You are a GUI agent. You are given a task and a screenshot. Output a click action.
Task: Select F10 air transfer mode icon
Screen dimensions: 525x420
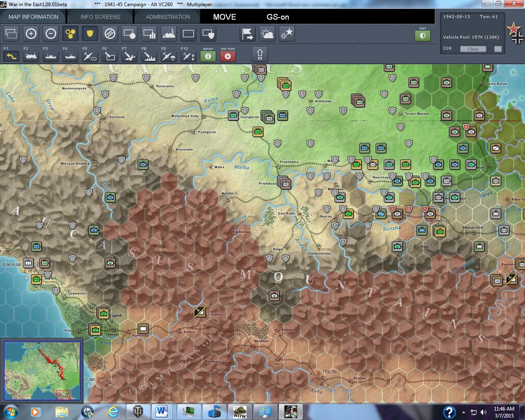pyautogui.click(x=189, y=56)
